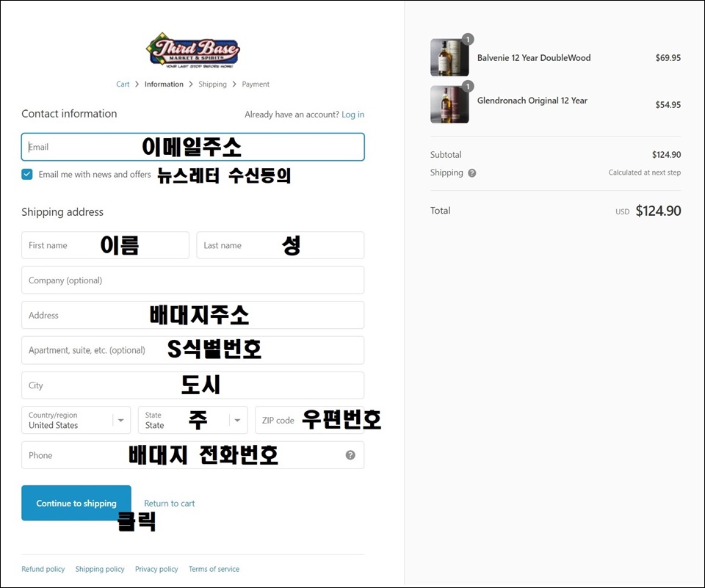705x588 pixels.
Task: Open the State dropdown
Action: tap(192, 421)
